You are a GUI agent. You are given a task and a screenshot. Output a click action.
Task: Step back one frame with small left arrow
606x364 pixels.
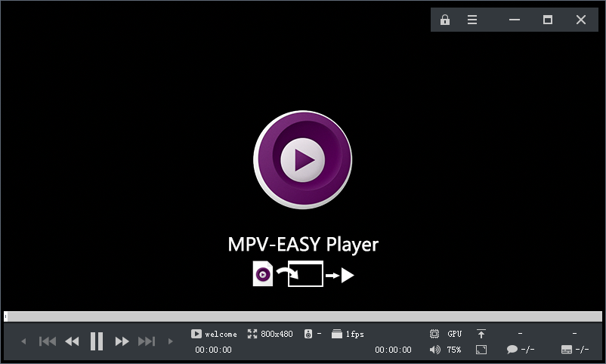tap(23, 341)
